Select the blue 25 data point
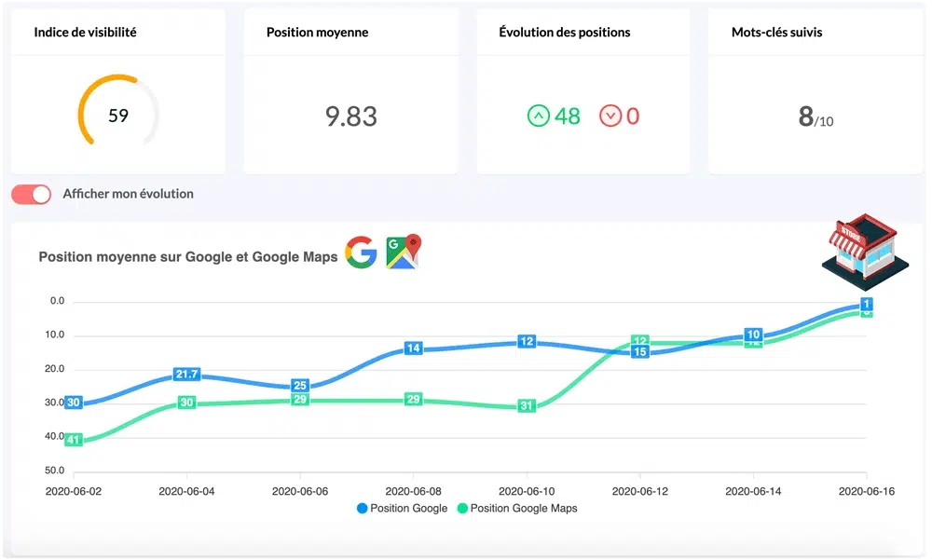The width and height of the screenshot is (932, 560). click(300, 386)
